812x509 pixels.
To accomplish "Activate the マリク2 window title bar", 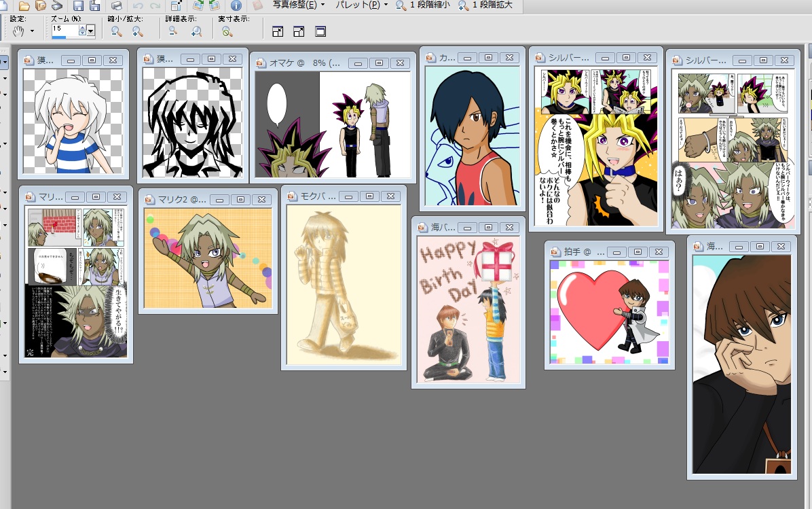I will click(208, 199).
